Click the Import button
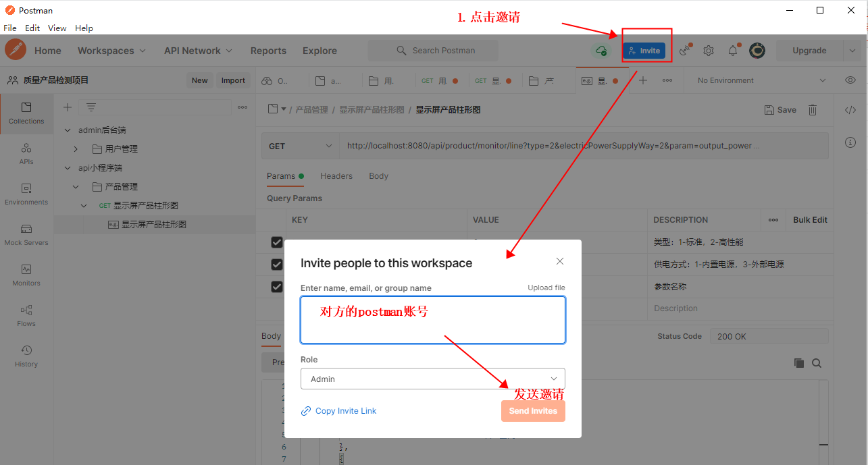 (x=233, y=80)
